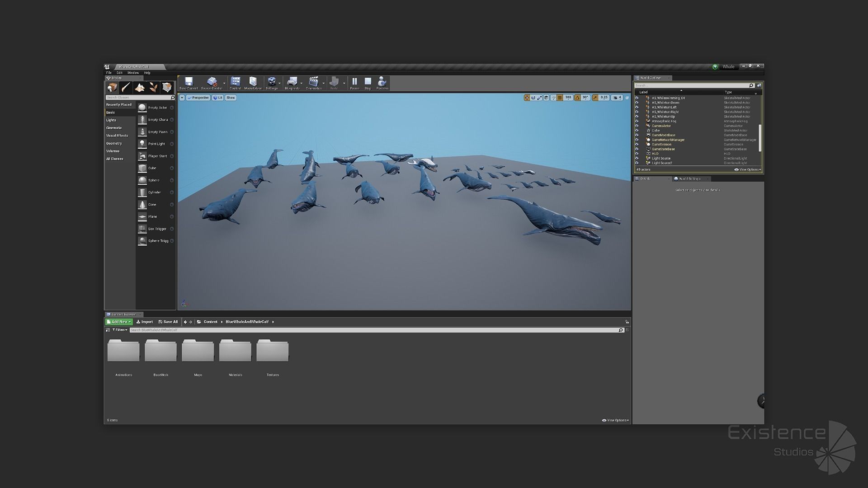Open the Marketplace from the toolbar
868x488 pixels.
coord(253,82)
